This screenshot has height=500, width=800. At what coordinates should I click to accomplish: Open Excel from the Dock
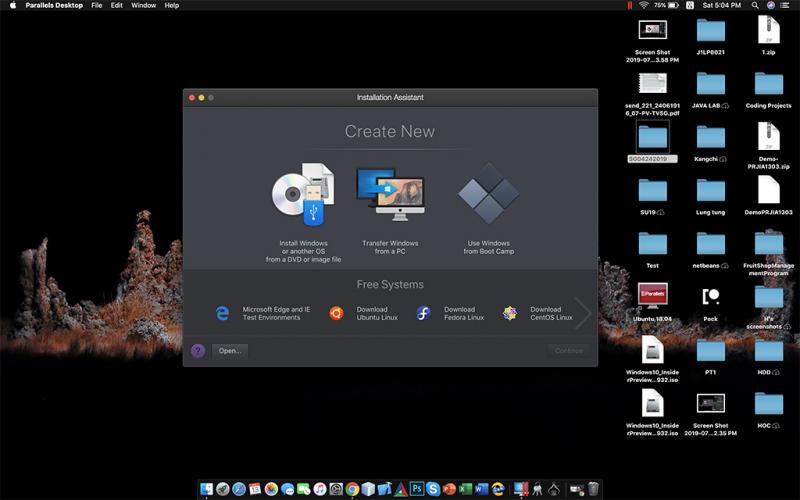point(465,489)
